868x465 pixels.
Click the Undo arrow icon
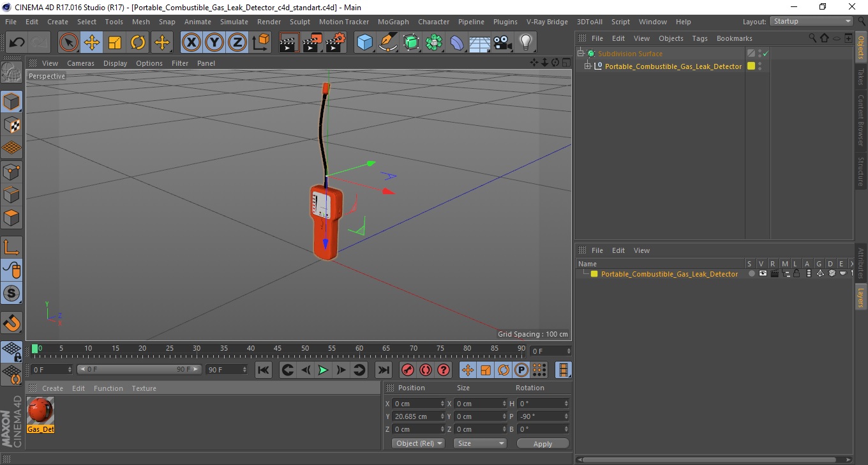pos(17,43)
